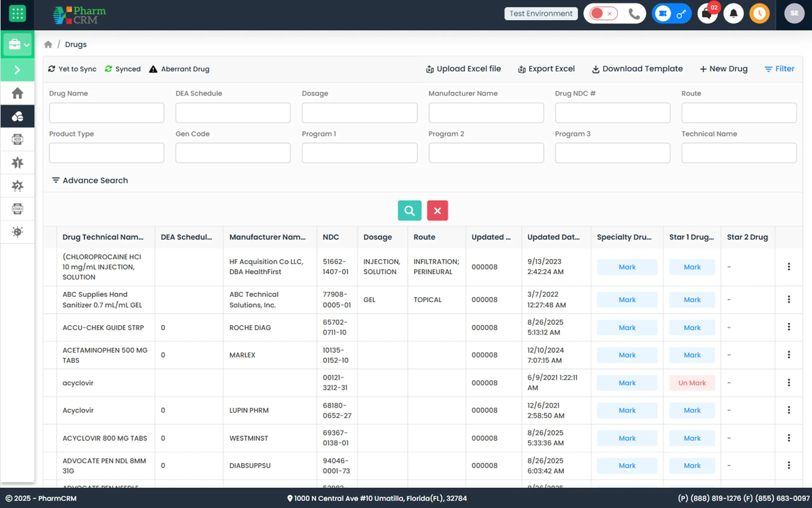Image resolution: width=812 pixels, height=508 pixels.
Task: Go to Home in left sidebar
Action: [17, 93]
